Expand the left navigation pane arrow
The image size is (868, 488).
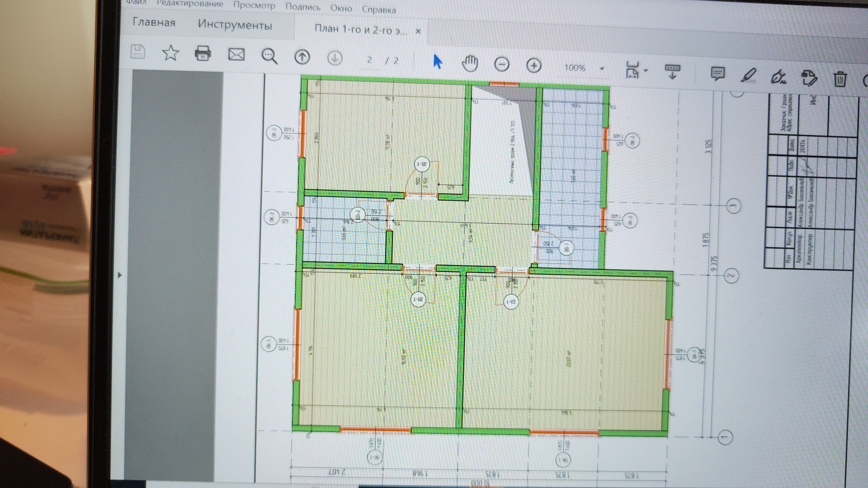tap(120, 275)
